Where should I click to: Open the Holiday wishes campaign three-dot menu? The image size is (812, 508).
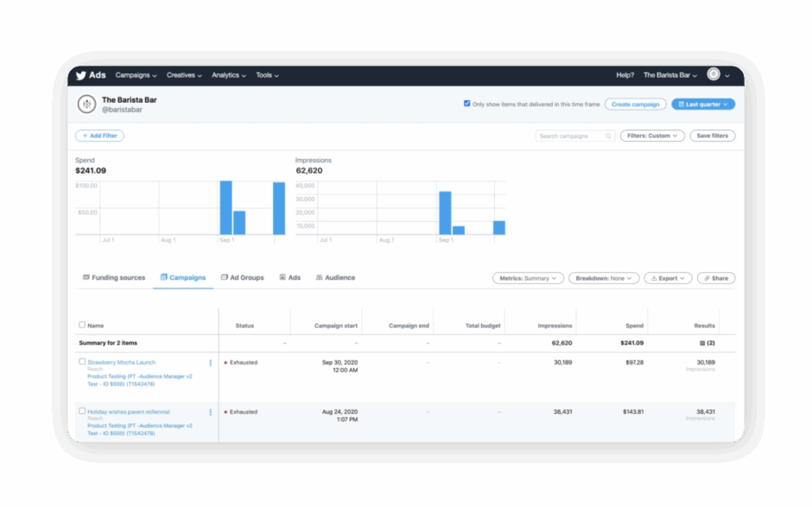click(x=210, y=413)
